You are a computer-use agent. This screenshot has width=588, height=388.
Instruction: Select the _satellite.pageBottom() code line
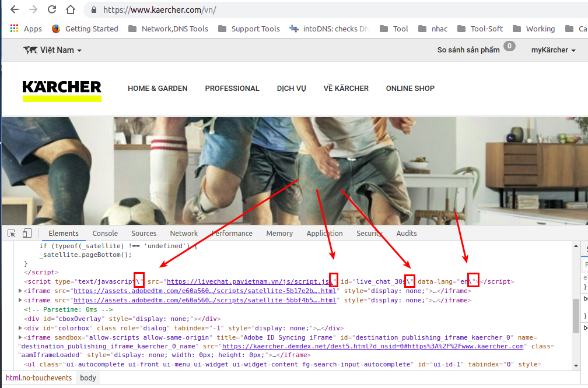coord(86,255)
